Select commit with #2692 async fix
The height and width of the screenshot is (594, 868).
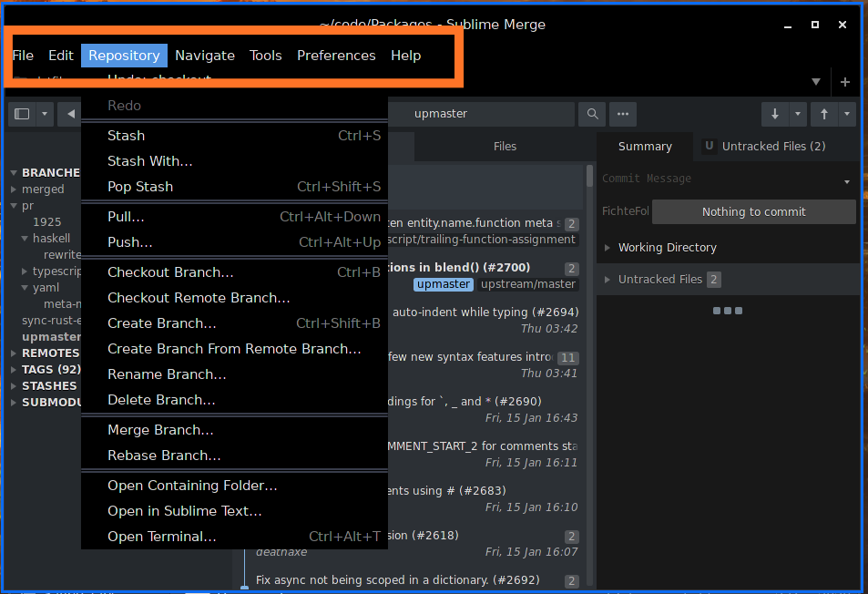415,580
